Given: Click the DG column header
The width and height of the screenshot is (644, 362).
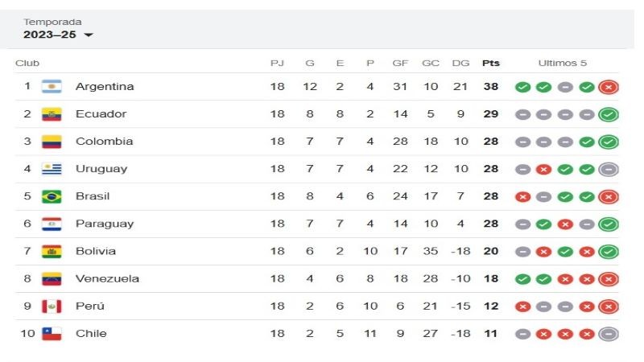Looking at the screenshot, I should point(460,64).
